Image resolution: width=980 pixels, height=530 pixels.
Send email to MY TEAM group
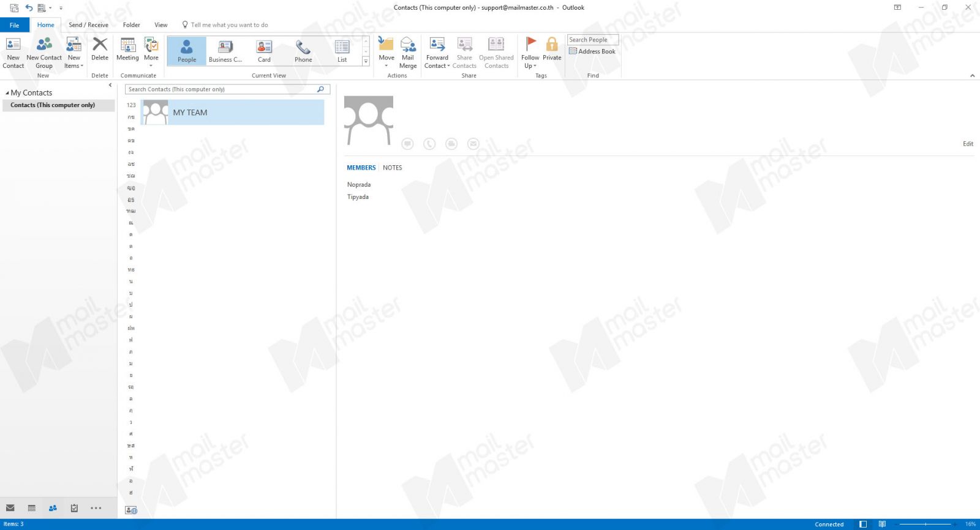click(x=473, y=144)
